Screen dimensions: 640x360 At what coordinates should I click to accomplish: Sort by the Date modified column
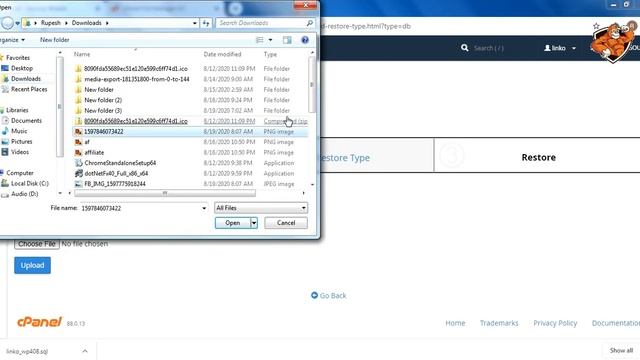223,54
